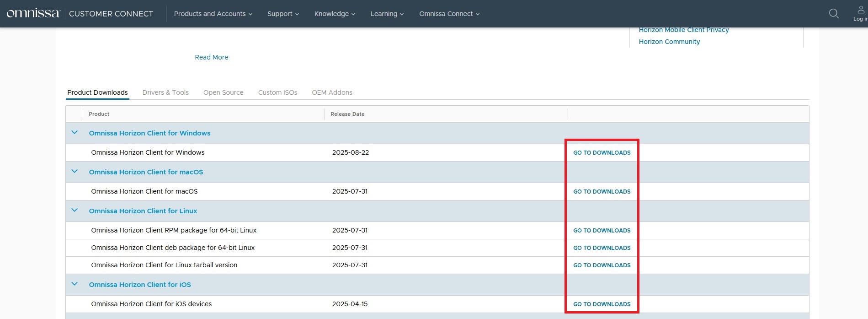Go to downloads for Linux tarball version
The width and height of the screenshot is (868, 319).
tap(602, 265)
